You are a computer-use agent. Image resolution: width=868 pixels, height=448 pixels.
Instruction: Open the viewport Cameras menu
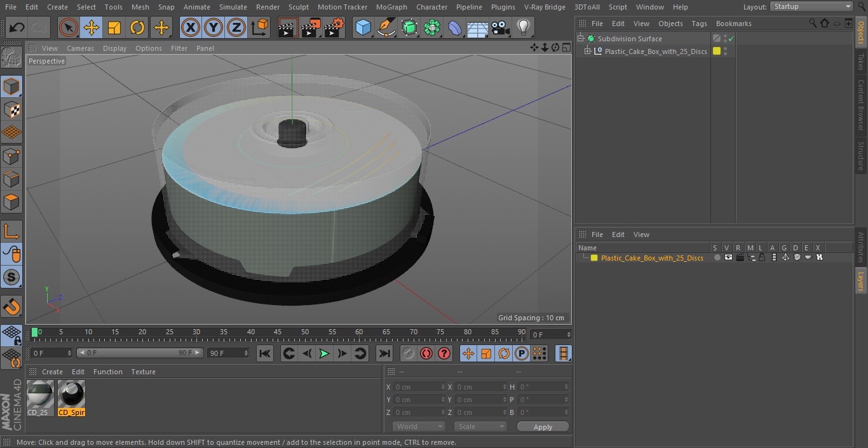coord(80,48)
